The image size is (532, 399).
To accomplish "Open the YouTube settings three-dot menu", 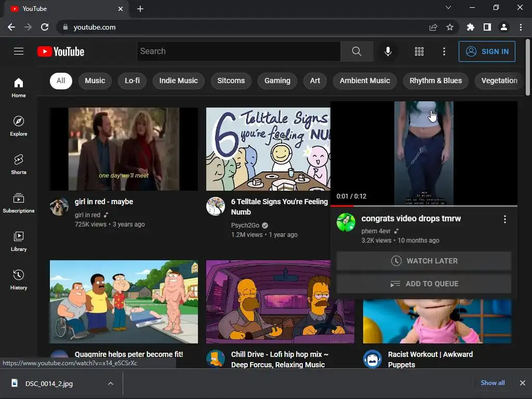I will 444,51.
